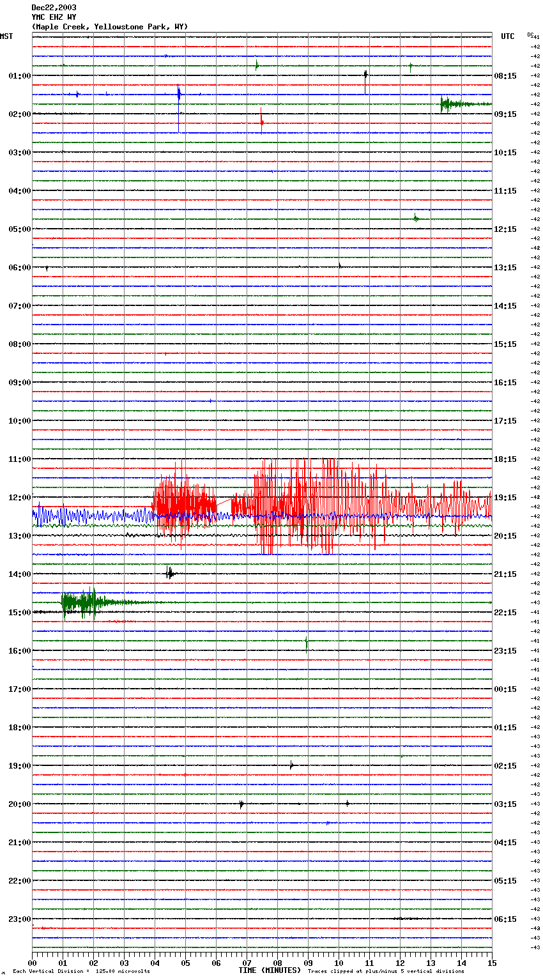Image resolution: width=543 pixels, height=980 pixels.
Task: Click the MST time label "16:00"
Action: [x=20, y=651]
